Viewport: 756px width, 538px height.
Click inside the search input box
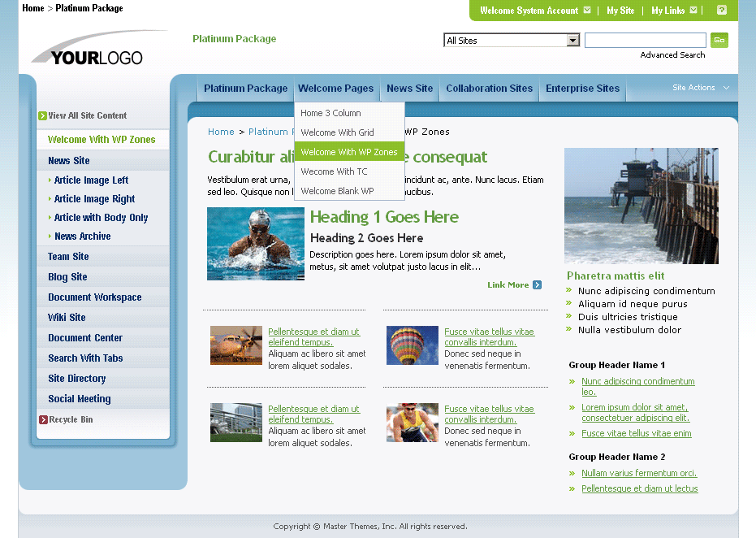click(646, 39)
